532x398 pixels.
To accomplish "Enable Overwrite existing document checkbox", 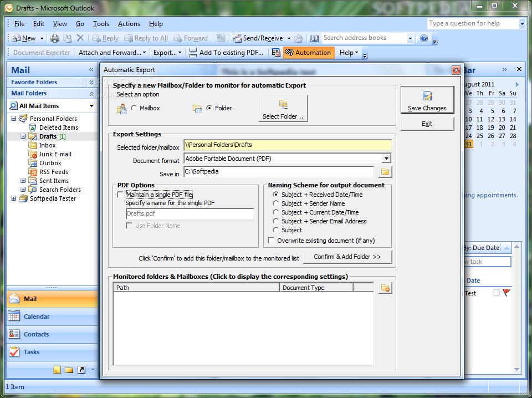I will pyautogui.click(x=271, y=240).
